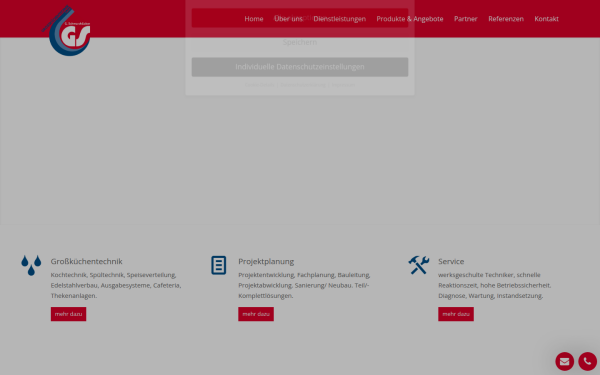Open the Datenschutzerklärung link in cookie dialog

click(303, 85)
